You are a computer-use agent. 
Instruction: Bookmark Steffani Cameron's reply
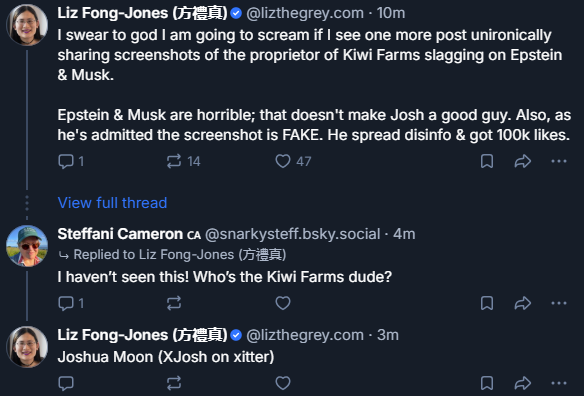pos(487,303)
